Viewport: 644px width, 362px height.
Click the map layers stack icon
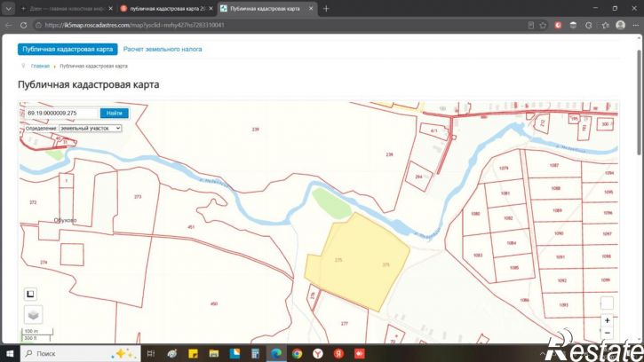33,315
